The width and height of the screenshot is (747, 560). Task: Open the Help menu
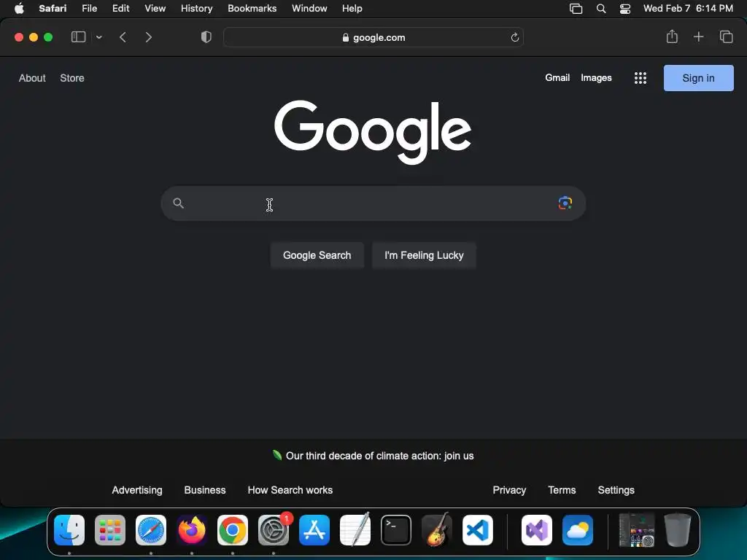coord(352,9)
